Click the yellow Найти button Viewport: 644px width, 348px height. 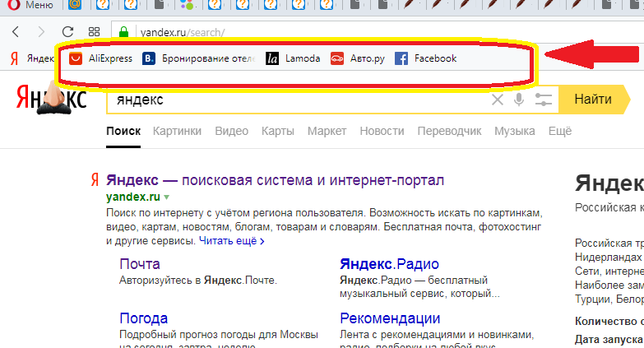[x=594, y=99]
